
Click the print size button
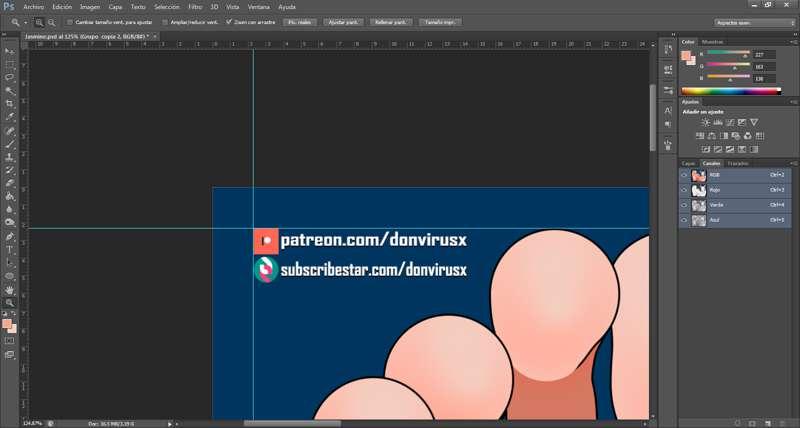tap(440, 22)
